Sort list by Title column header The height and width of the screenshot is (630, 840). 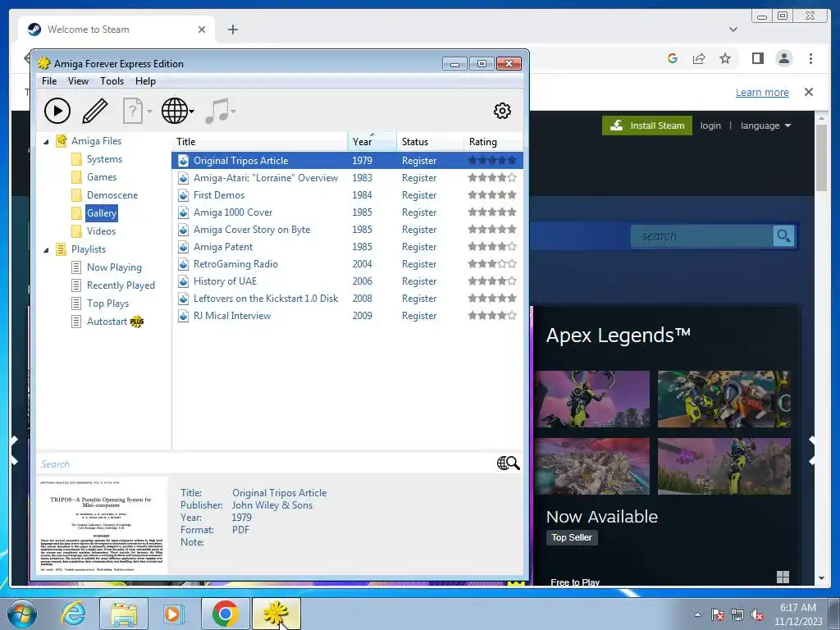[260, 142]
